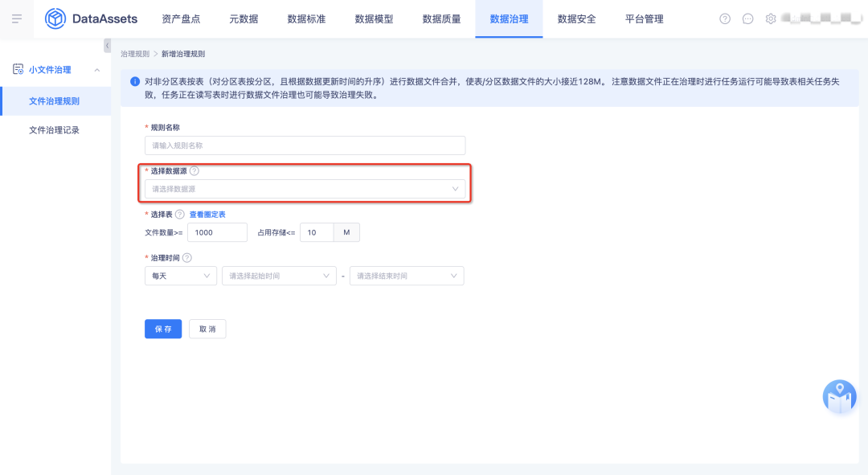Open 文件治理记录 in sidebar
This screenshot has height=475, width=868.
coord(56,129)
